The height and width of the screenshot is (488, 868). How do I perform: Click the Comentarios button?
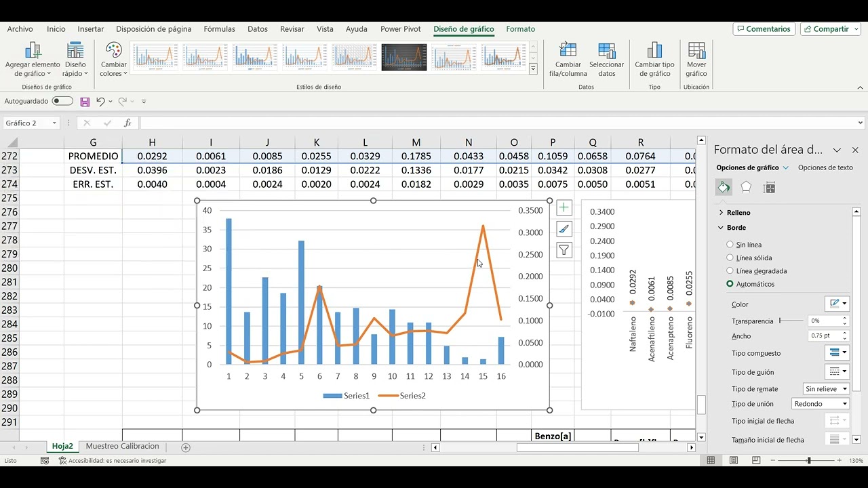point(764,29)
